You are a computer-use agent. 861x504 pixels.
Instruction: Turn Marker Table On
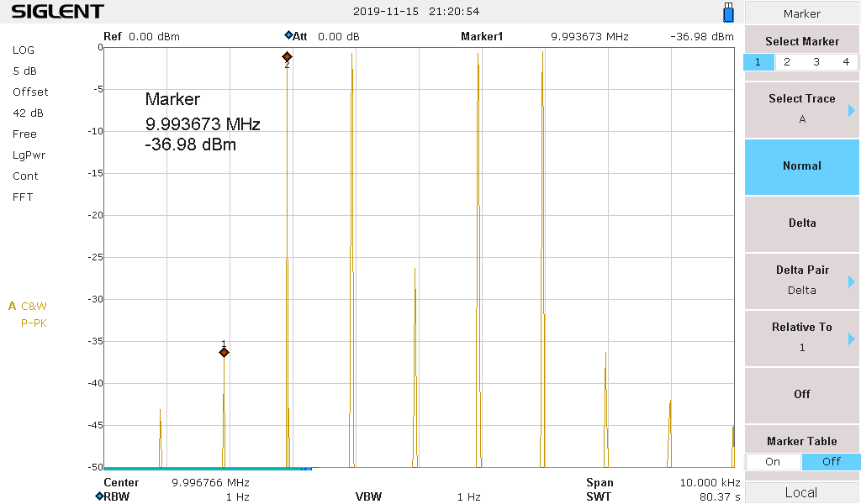click(773, 462)
